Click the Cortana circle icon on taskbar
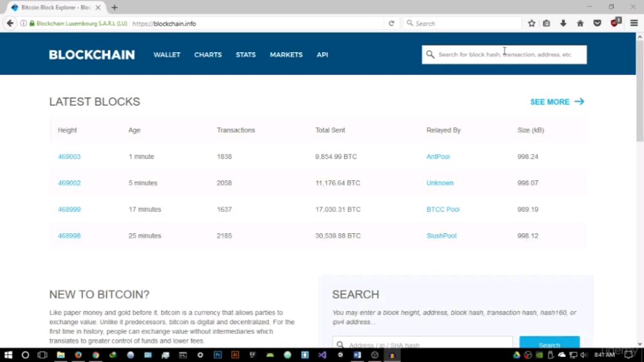 (25, 355)
